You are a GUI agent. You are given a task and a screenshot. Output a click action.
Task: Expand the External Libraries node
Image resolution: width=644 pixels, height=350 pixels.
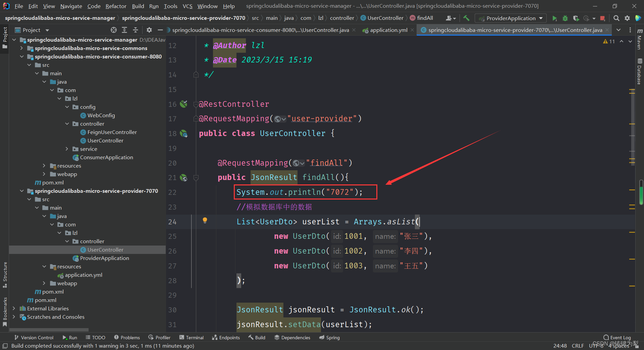[14, 308]
